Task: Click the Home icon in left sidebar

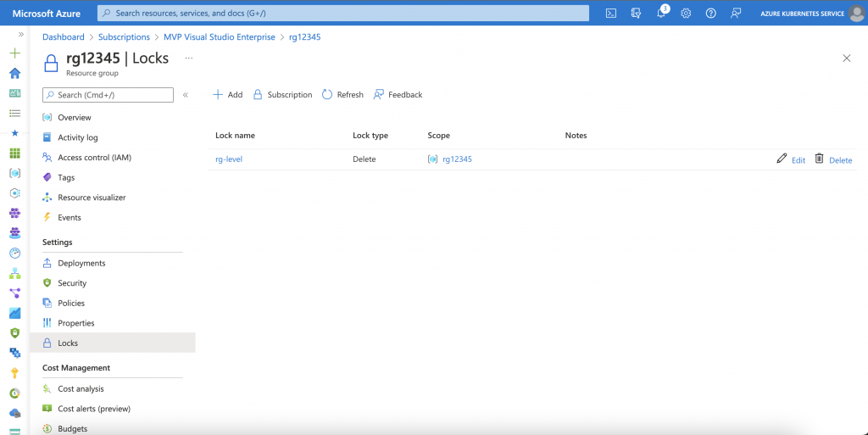Action: [x=14, y=73]
